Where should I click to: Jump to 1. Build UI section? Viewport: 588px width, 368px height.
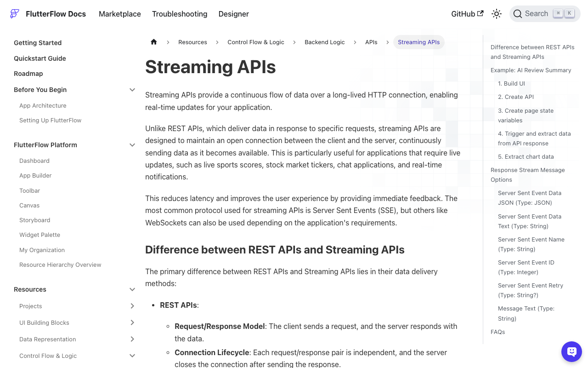pos(511,83)
